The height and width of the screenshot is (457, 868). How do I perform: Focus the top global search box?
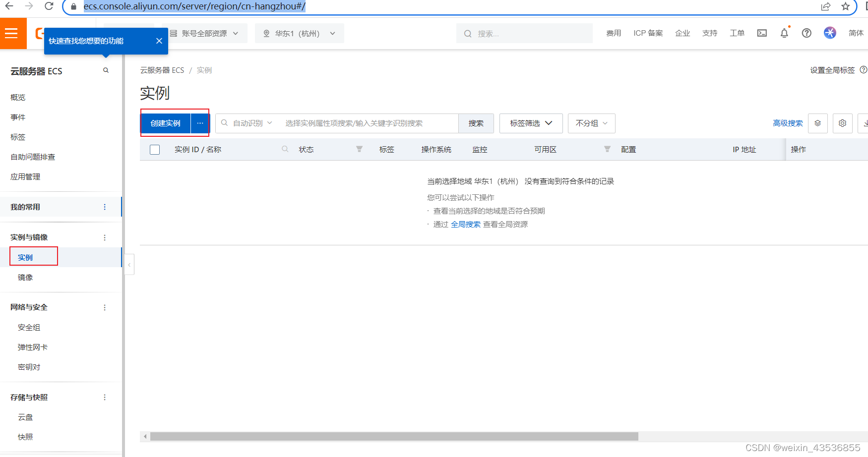click(524, 33)
